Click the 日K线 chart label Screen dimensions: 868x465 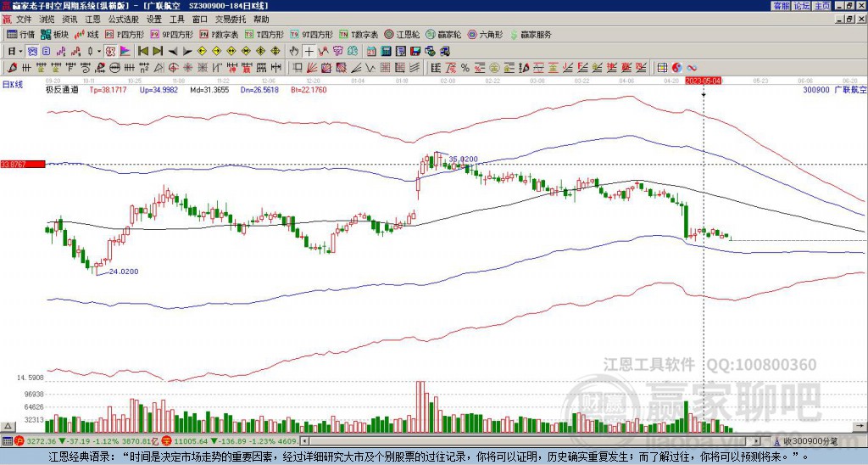(x=13, y=84)
